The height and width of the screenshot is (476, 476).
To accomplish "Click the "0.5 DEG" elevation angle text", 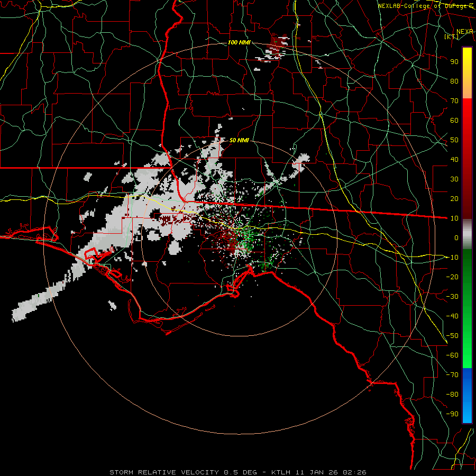I will pyautogui.click(x=241, y=472).
